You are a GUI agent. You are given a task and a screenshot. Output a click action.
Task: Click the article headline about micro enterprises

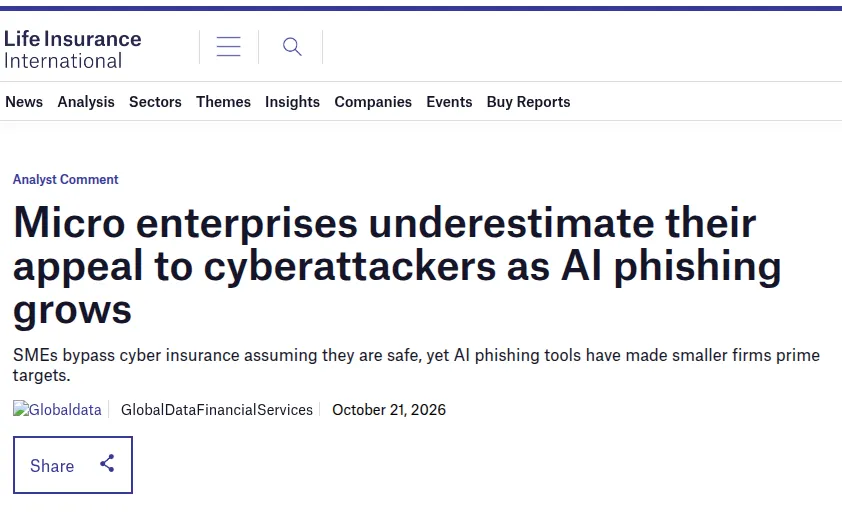pyautogui.click(x=397, y=266)
